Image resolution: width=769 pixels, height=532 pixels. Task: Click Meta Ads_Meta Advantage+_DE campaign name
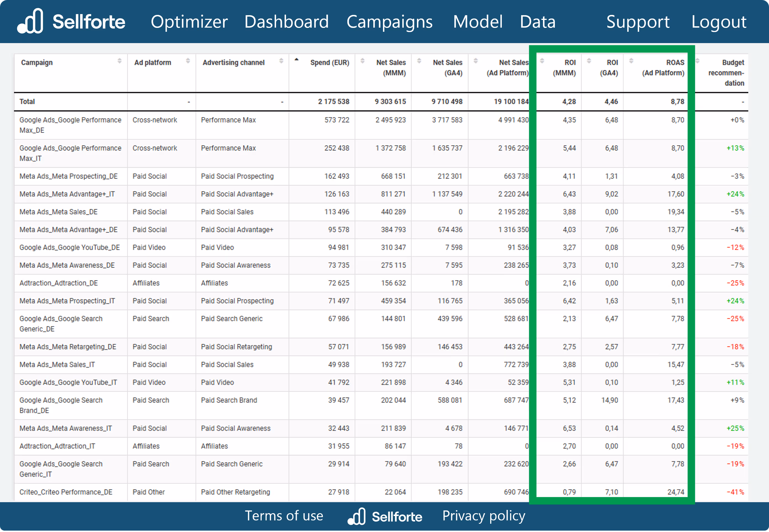point(68,230)
